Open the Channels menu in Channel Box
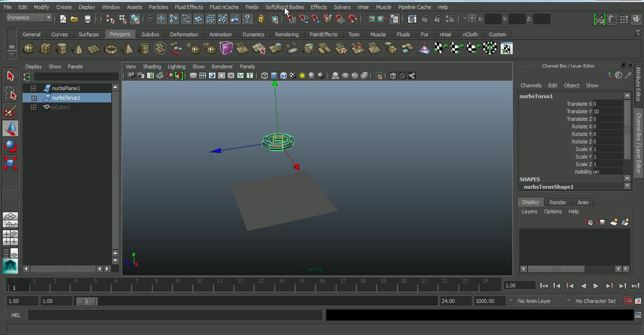This screenshot has width=644, height=335. 531,85
